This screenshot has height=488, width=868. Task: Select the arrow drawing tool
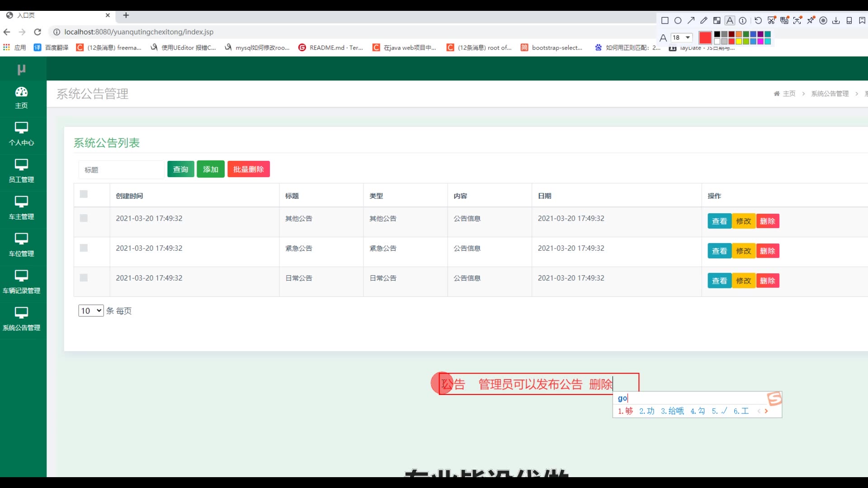[691, 20]
